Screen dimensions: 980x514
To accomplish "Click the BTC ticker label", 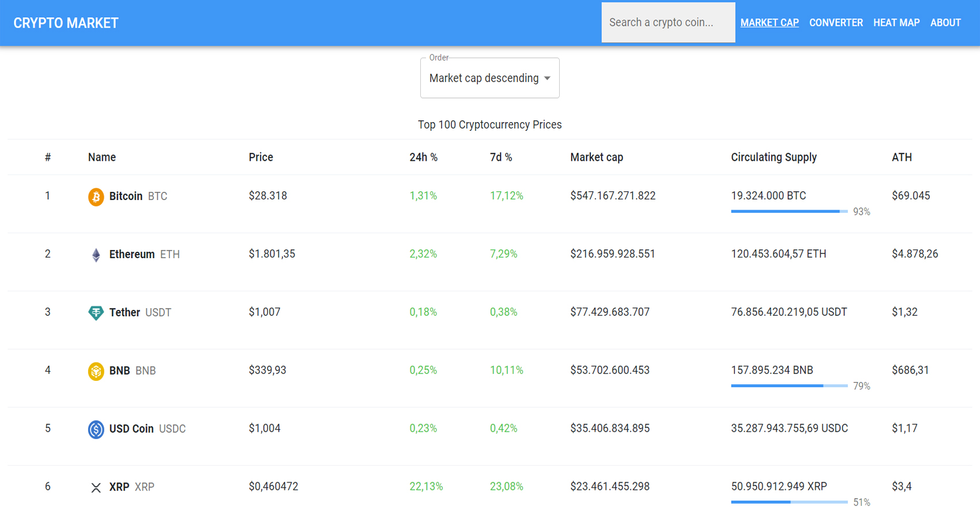I will click(x=157, y=196).
